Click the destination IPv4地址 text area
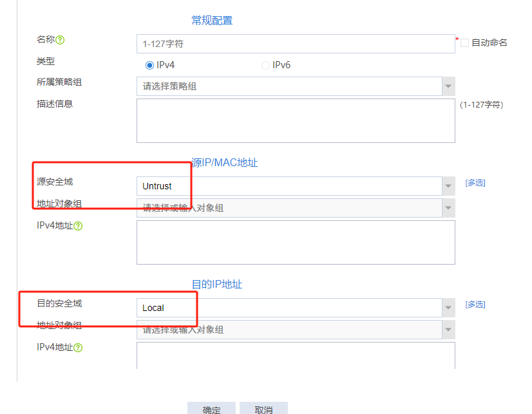The image size is (532, 414). coord(295,355)
